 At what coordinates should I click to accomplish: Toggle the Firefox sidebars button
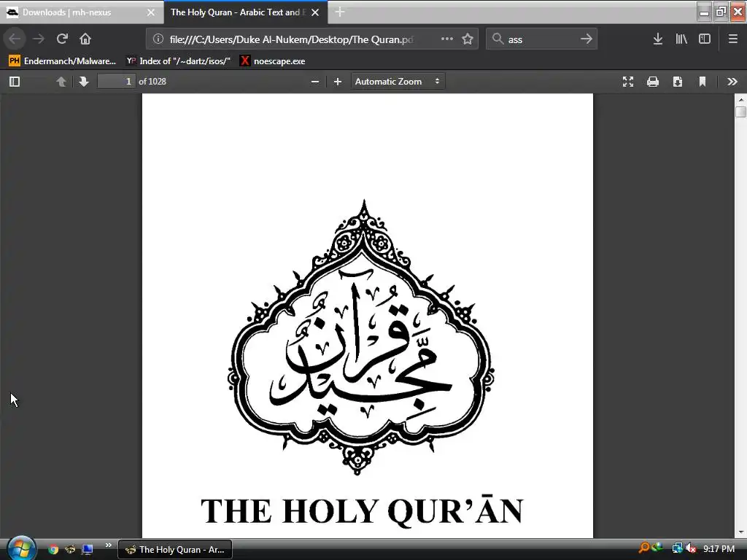[x=705, y=39]
